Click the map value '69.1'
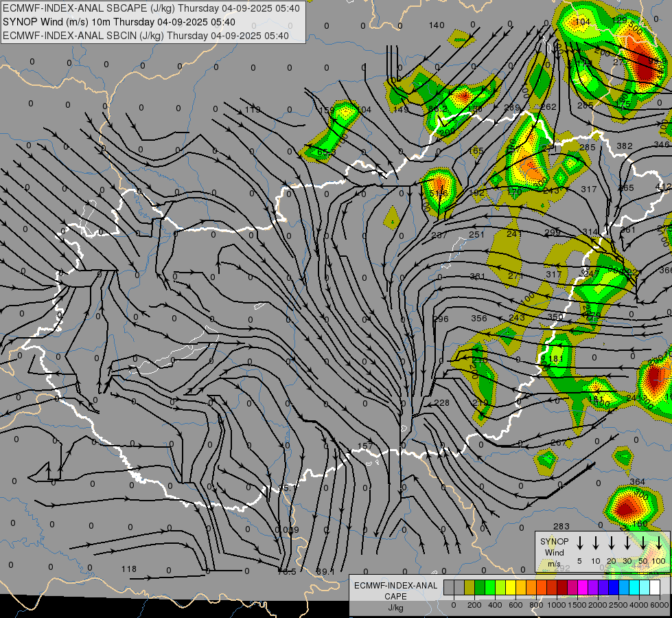The image size is (672, 618). pyautogui.click(x=325, y=572)
